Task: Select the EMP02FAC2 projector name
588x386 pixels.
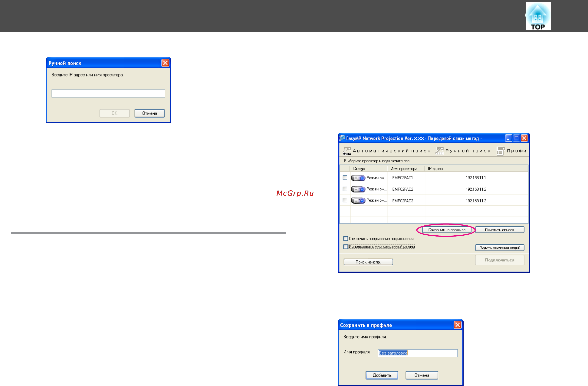Action: (x=402, y=189)
